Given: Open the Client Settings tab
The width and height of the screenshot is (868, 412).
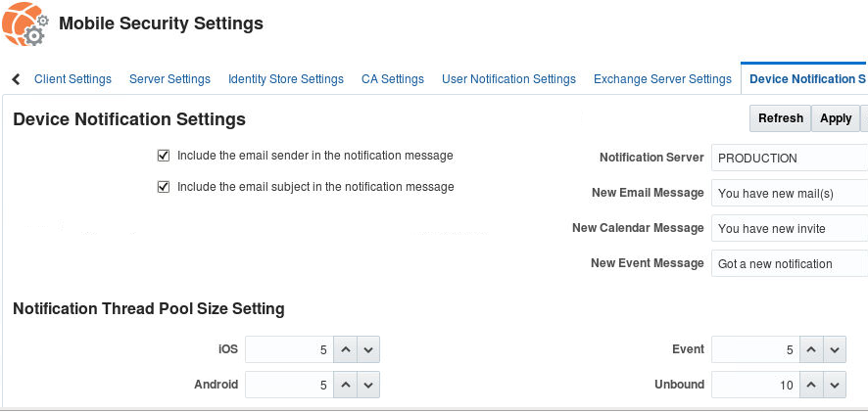Looking at the screenshot, I should click(x=72, y=79).
